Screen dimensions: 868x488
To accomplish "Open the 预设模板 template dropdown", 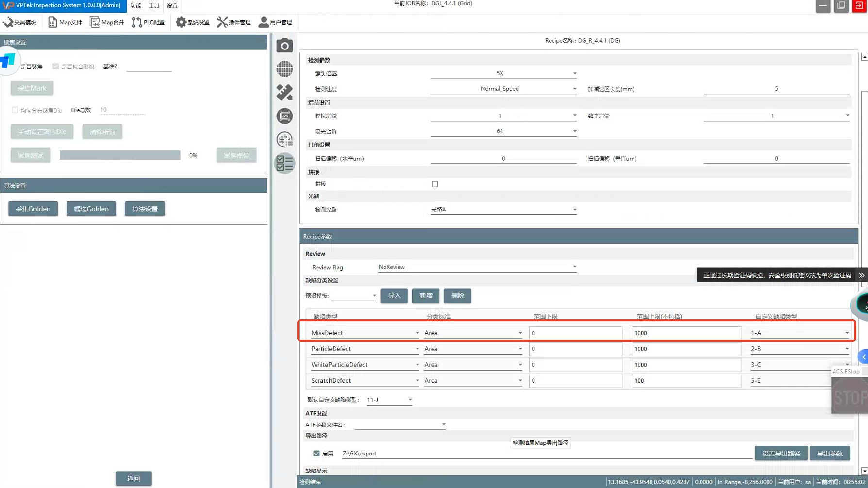I will click(x=354, y=296).
